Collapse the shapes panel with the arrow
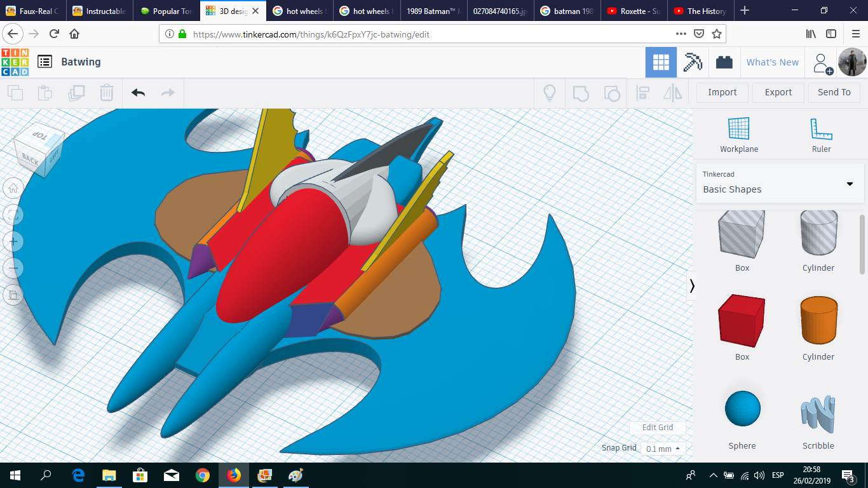Screen dimensions: 868x488 pyautogui.click(x=692, y=286)
